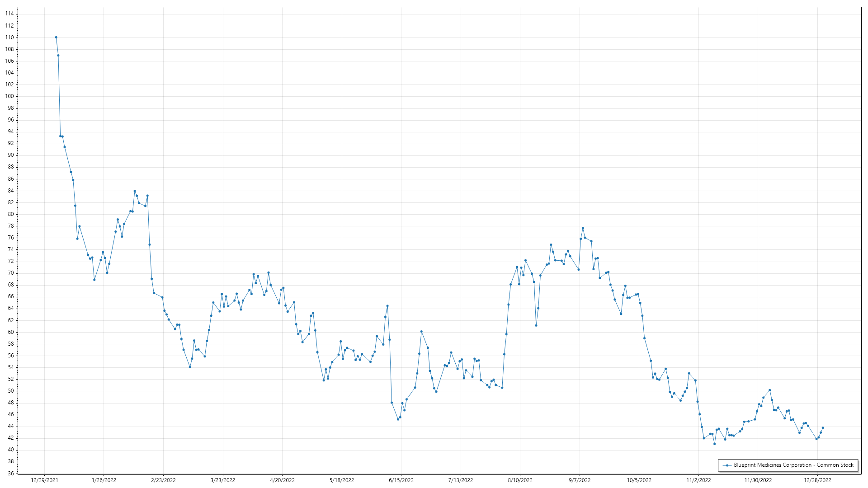Click the 12/28/2022 x-axis date label
Screen dimensions: 868x488
(x=817, y=480)
